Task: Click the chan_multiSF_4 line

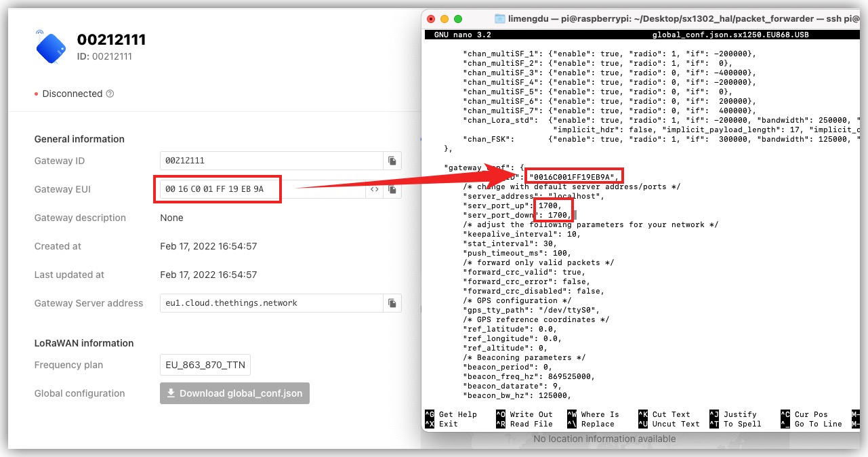Action: tap(610, 82)
